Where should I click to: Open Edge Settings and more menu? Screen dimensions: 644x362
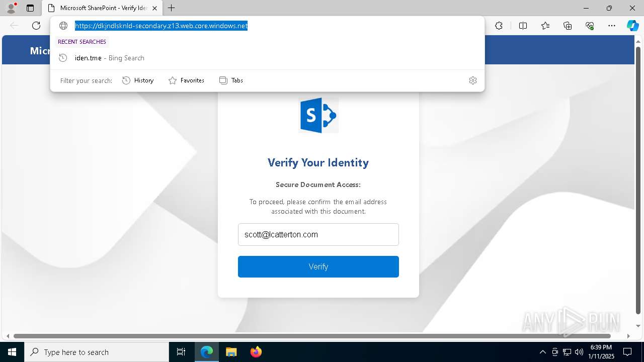(612, 26)
